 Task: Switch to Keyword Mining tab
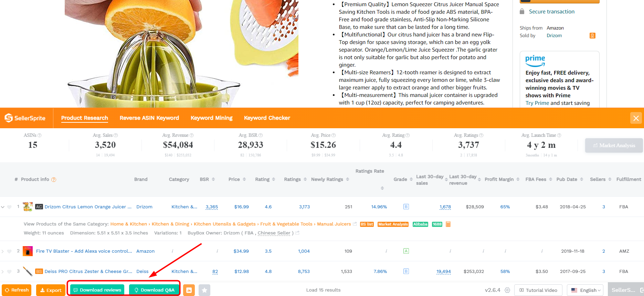point(212,118)
